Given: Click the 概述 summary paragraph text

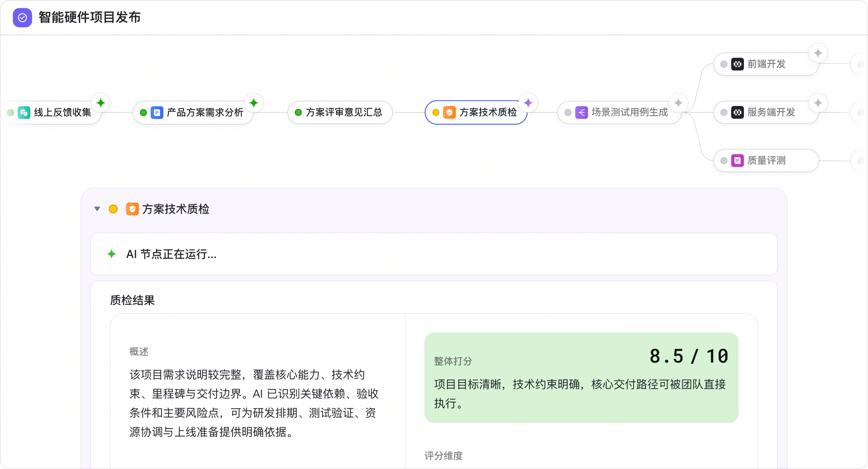Looking at the screenshot, I should tap(254, 403).
